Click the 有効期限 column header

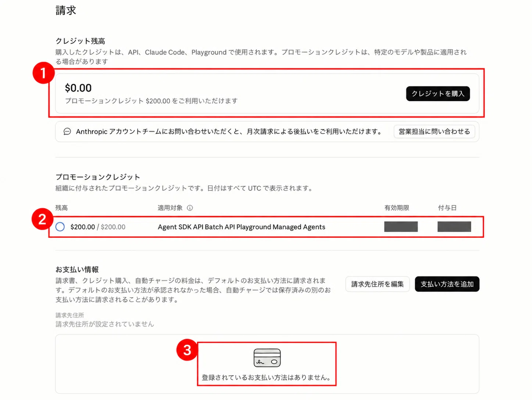pos(397,208)
